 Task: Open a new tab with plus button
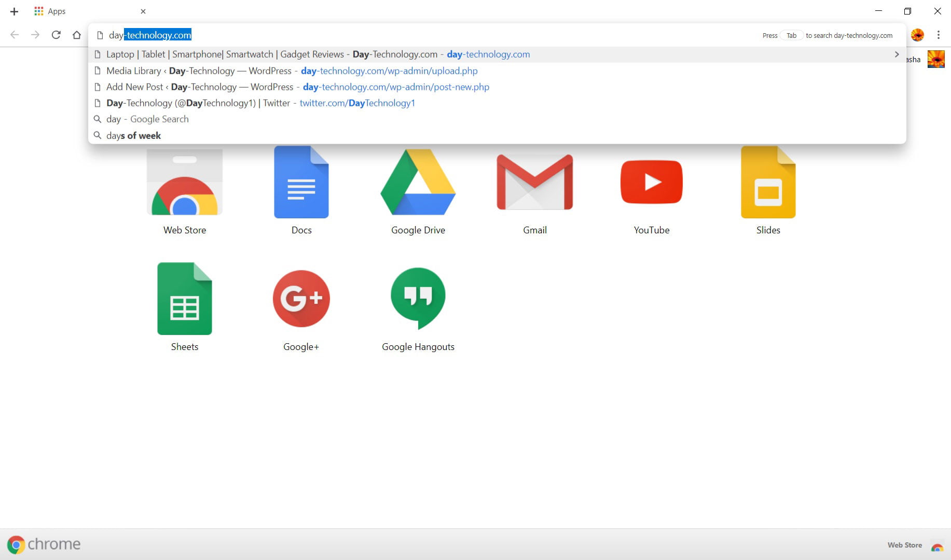coord(15,11)
